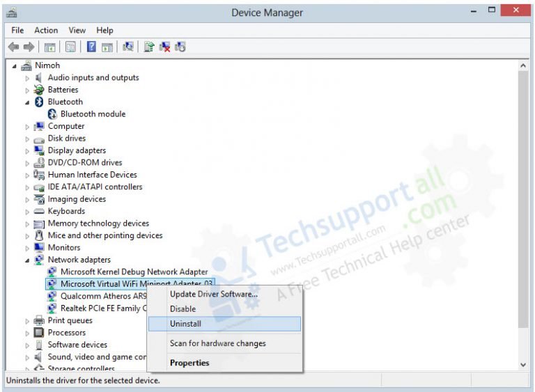Open the Properties sheet toolbar icon
The image size is (535, 392).
tap(70, 47)
